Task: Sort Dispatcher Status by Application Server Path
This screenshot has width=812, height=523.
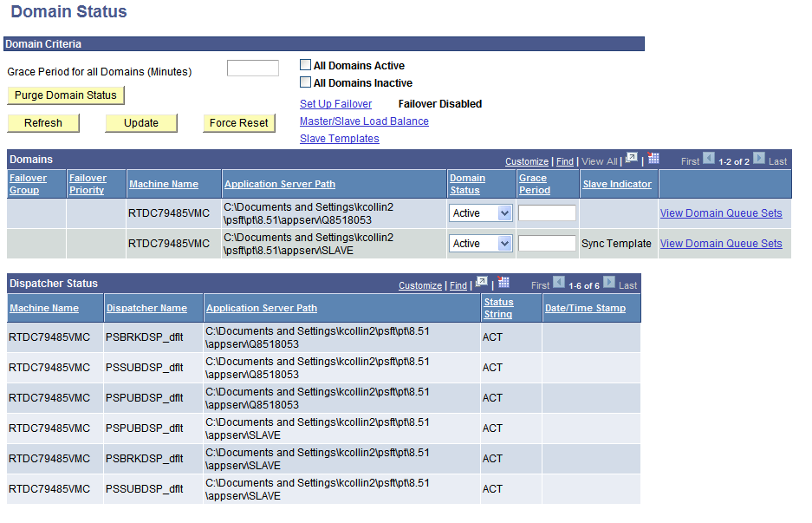Action: pos(262,308)
